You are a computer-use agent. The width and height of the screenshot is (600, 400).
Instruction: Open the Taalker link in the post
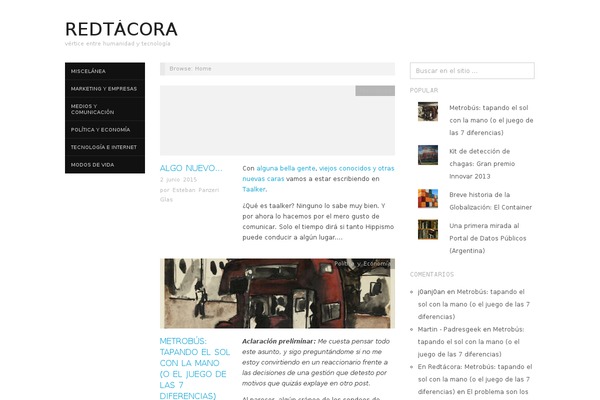click(x=254, y=189)
